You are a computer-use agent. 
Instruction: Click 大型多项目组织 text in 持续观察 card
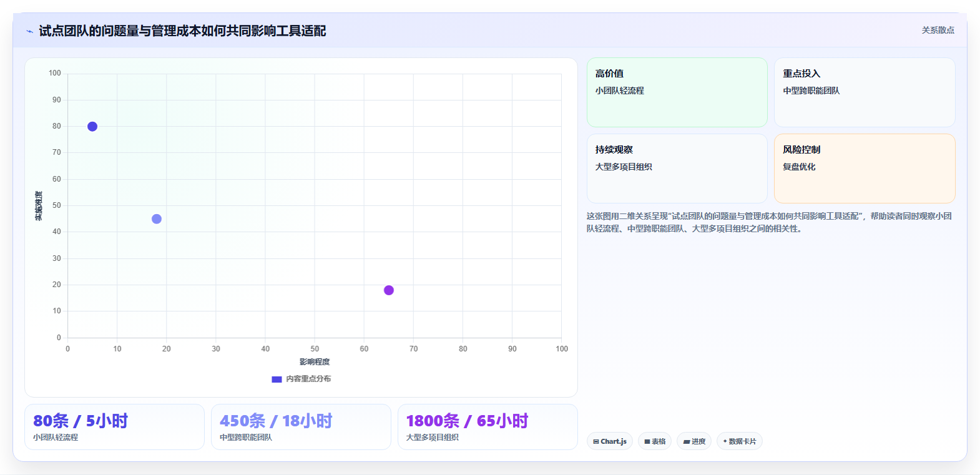pyautogui.click(x=624, y=167)
